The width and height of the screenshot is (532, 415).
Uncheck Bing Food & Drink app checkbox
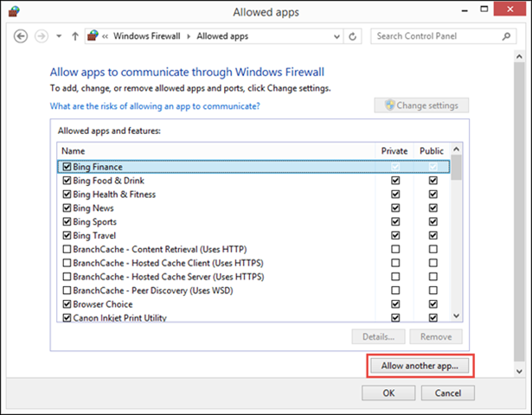coord(67,181)
